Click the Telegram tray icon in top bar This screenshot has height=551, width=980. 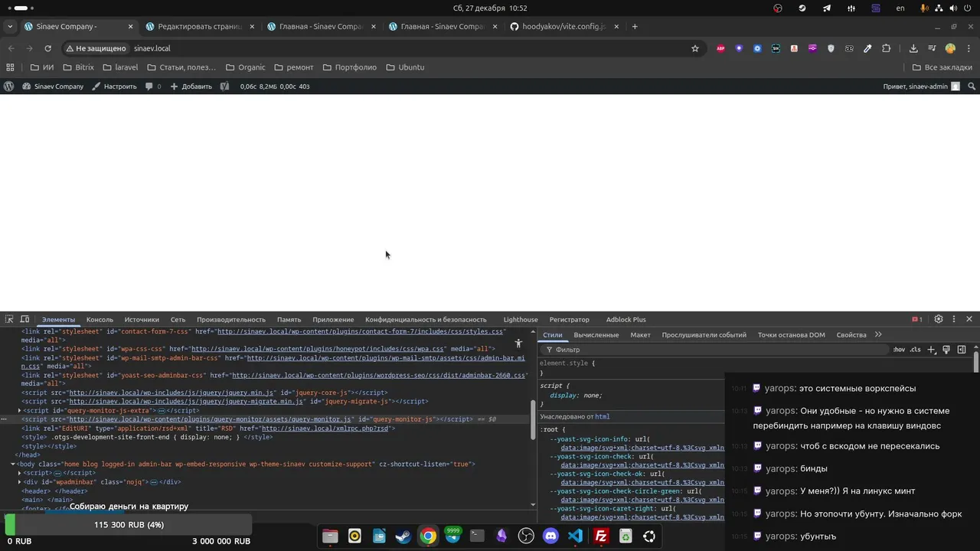(827, 8)
